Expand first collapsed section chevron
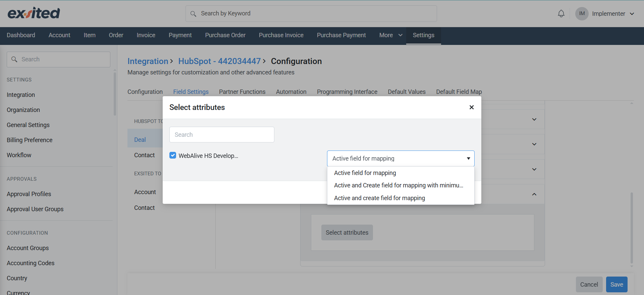644x295 pixels. pos(534,119)
